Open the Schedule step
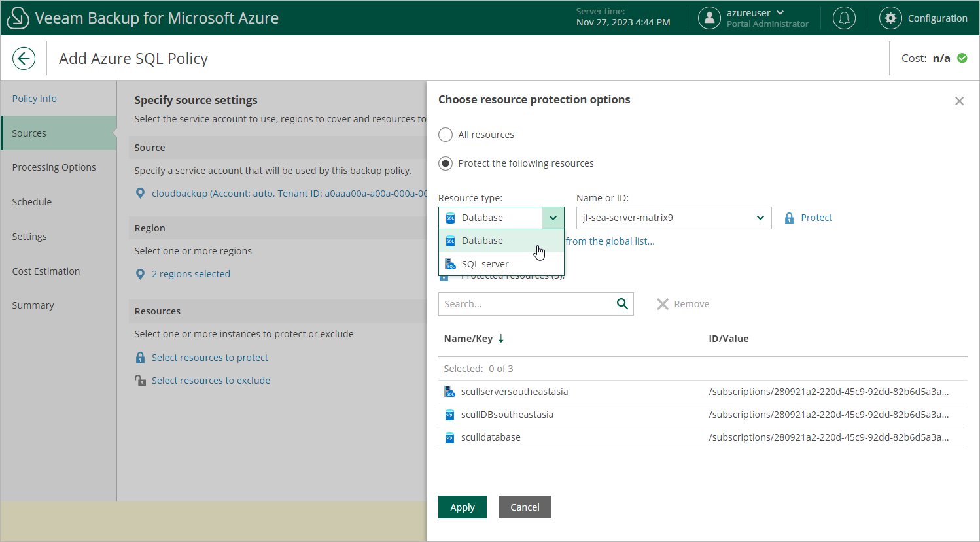This screenshot has height=542, width=980. pyautogui.click(x=32, y=202)
